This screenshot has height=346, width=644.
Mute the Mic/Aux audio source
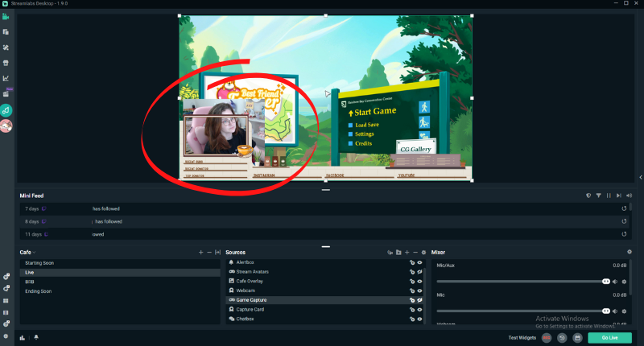click(x=615, y=282)
